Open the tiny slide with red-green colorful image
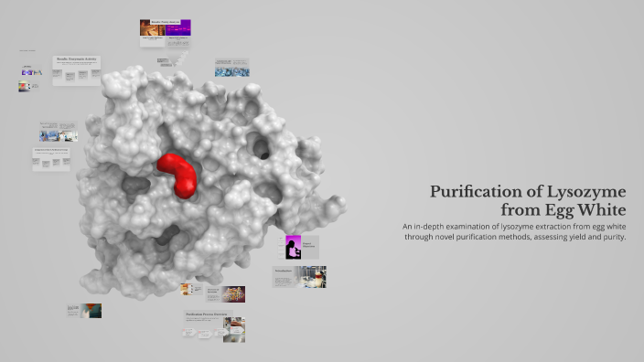644x362 pixels. point(28,86)
